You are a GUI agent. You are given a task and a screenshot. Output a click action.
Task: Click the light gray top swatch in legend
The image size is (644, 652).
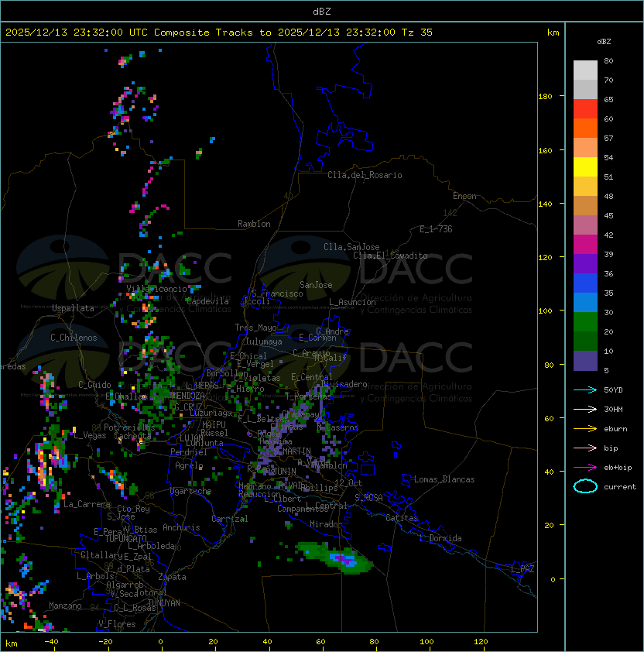[585, 70]
